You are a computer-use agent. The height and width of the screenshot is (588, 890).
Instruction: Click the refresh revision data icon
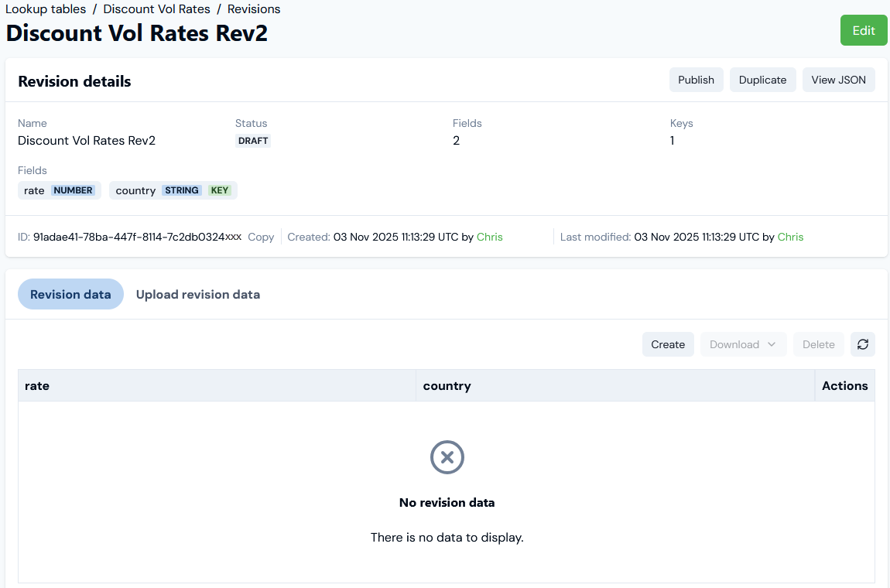862,344
